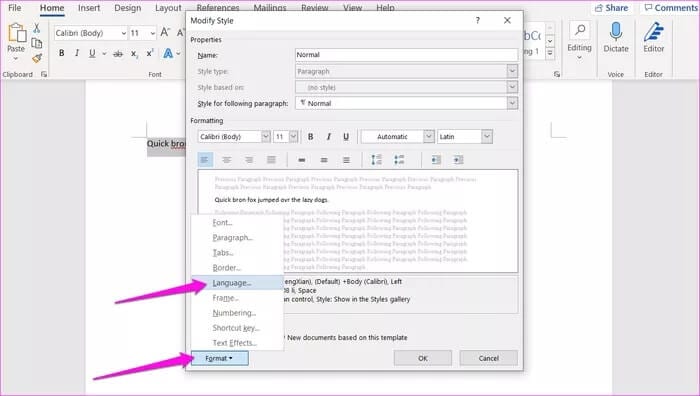Image resolution: width=700 pixels, height=396 pixels.
Task: Toggle Bold in Modify Style dialog
Action: coord(311,137)
